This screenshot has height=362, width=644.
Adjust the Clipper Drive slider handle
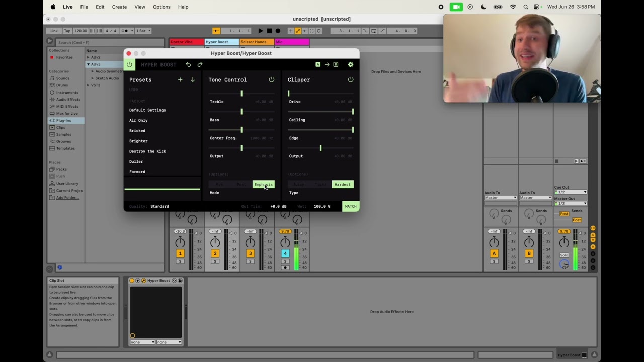289,94
